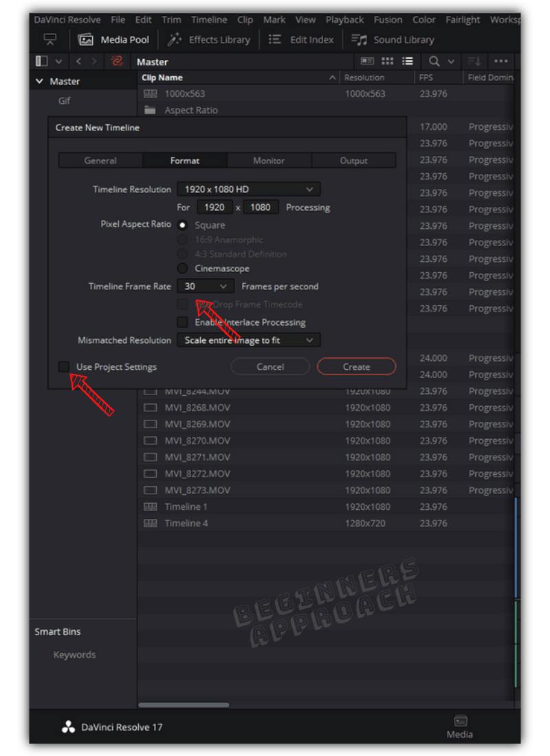Switch to metadata view icon
The width and height of the screenshot is (550, 756).
coord(368,60)
